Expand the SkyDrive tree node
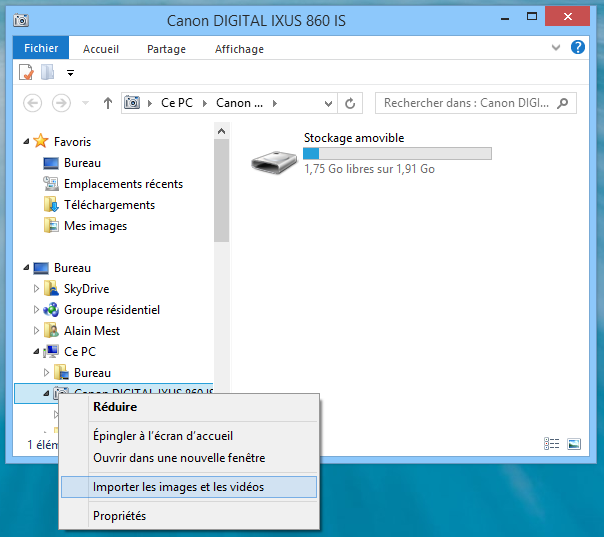Screen dimensions: 604x537 (36, 289)
